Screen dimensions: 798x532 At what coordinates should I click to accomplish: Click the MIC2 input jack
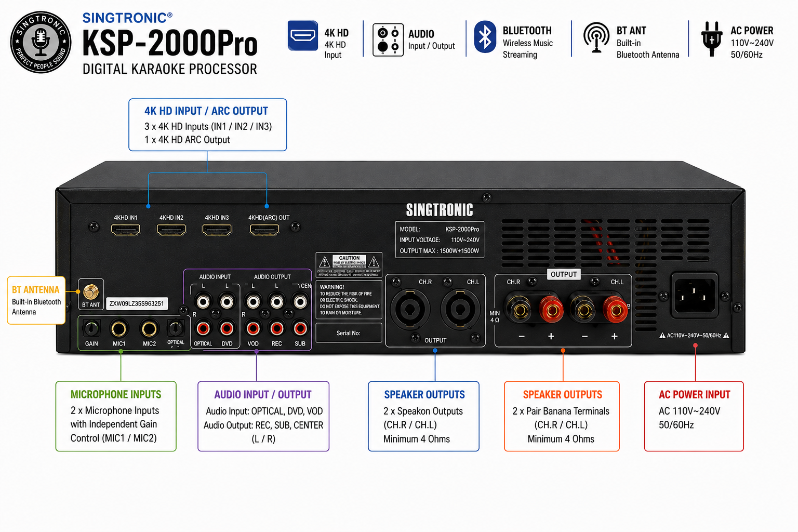149,328
